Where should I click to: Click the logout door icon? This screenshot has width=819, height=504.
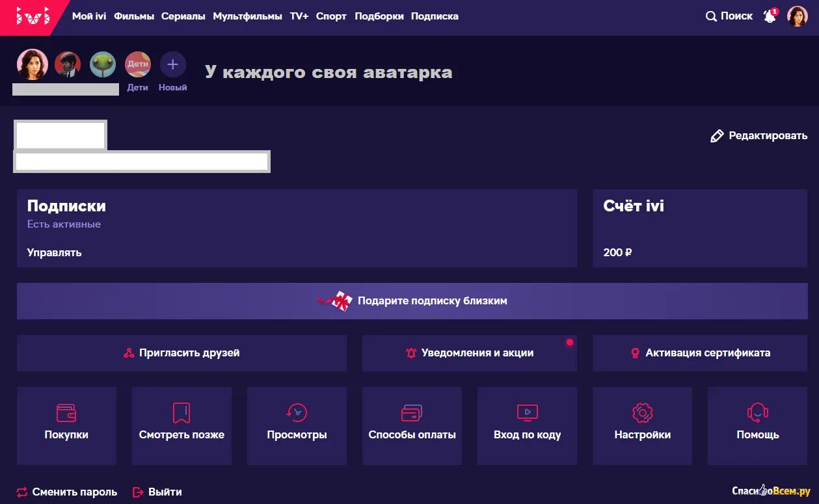(137, 492)
